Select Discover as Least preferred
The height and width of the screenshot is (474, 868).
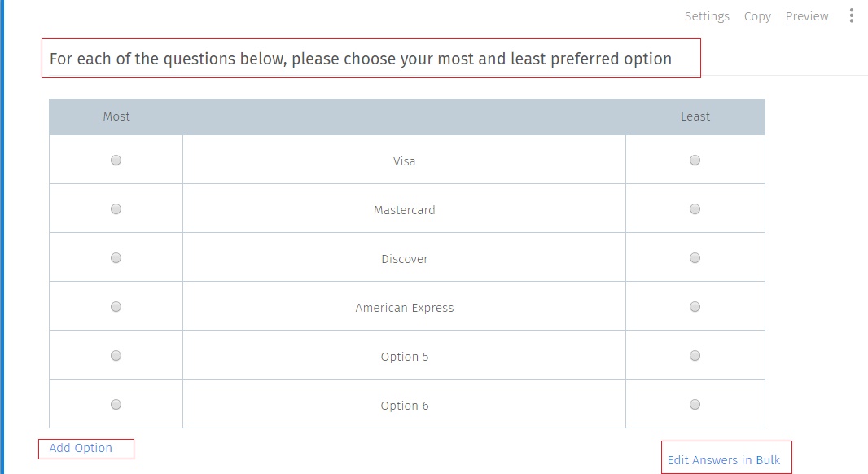pos(695,257)
